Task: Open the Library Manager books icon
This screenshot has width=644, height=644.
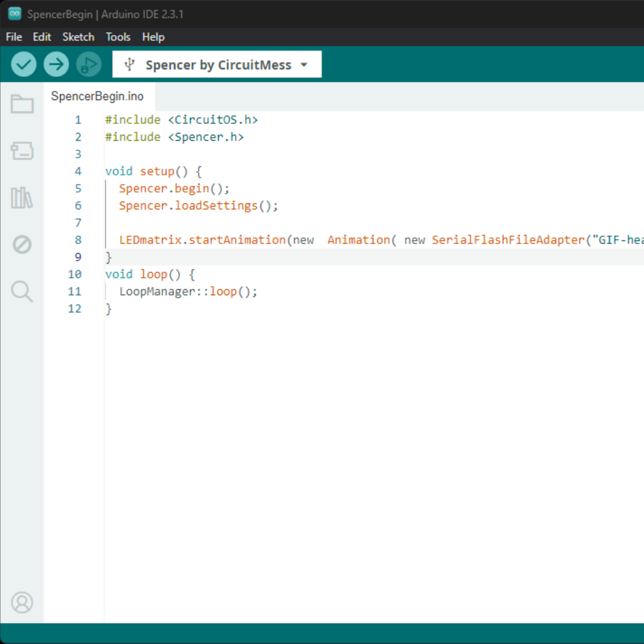Action: (x=22, y=197)
